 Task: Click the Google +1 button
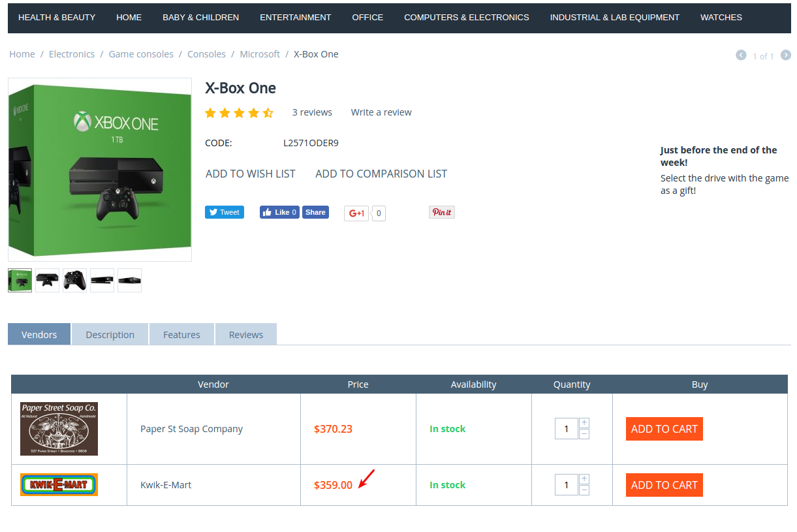tap(356, 213)
